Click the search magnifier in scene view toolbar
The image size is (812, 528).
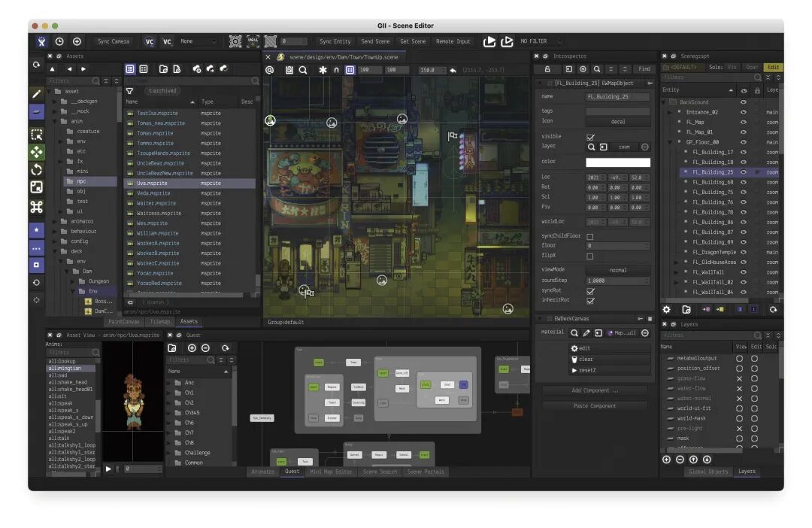point(303,70)
